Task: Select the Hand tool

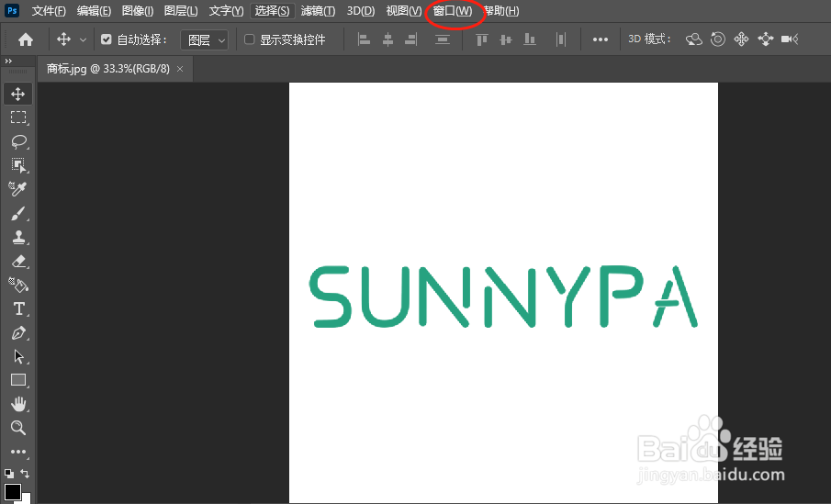Action: point(18,404)
